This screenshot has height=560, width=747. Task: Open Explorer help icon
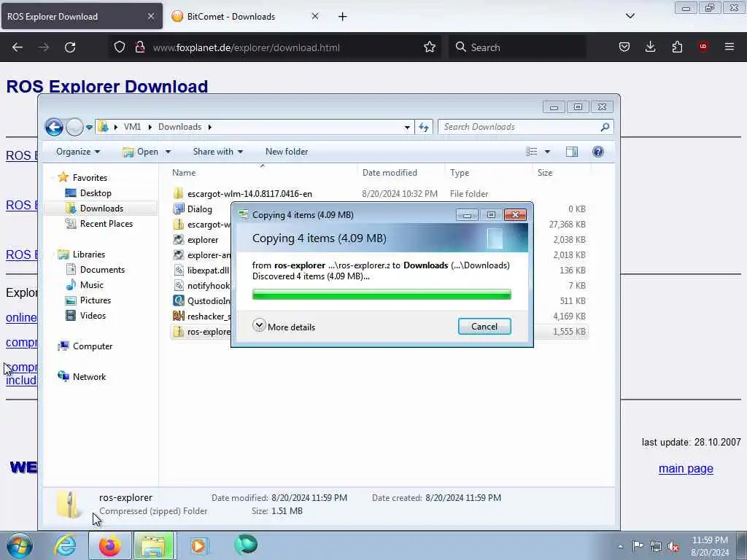[x=598, y=152]
